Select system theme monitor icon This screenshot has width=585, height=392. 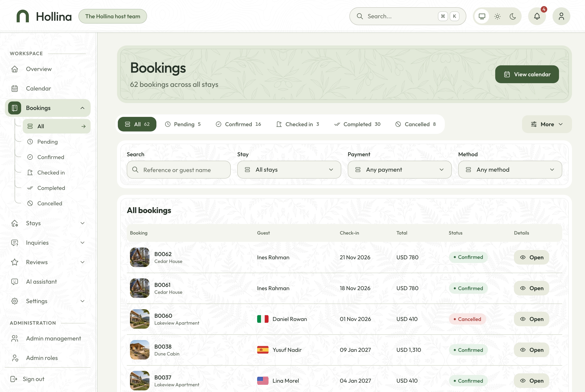(x=482, y=16)
